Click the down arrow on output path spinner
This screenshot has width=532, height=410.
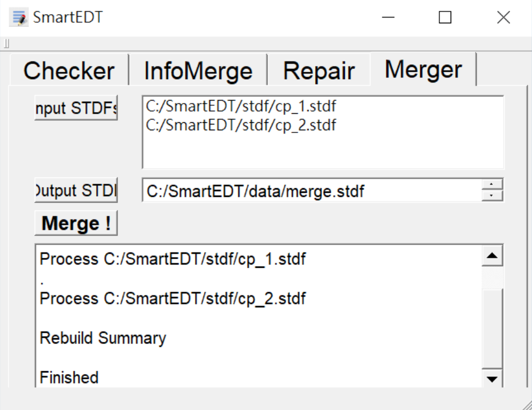pyautogui.click(x=492, y=196)
